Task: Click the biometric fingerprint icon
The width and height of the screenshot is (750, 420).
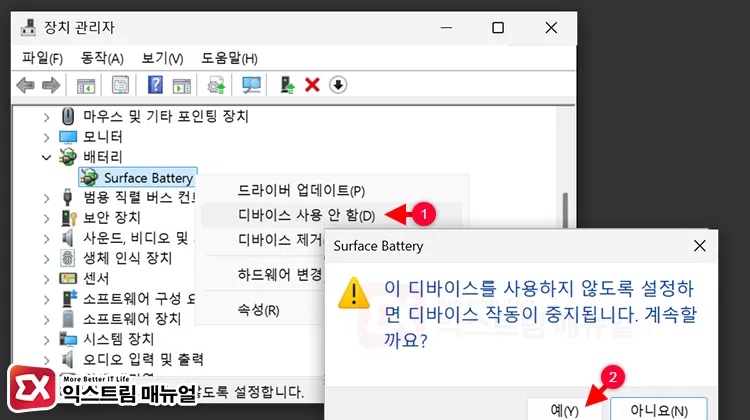Action: [67, 258]
